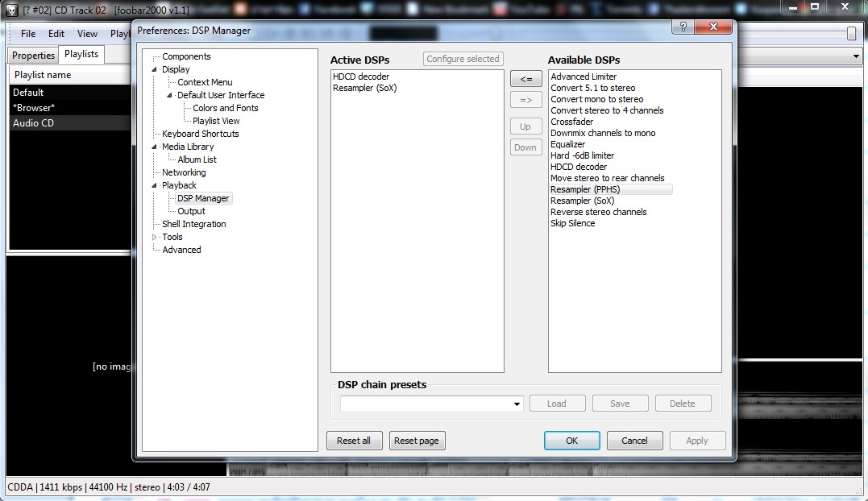The image size is (868, 501).
Task: Click the Up button
Action: [x=525, y=126]
